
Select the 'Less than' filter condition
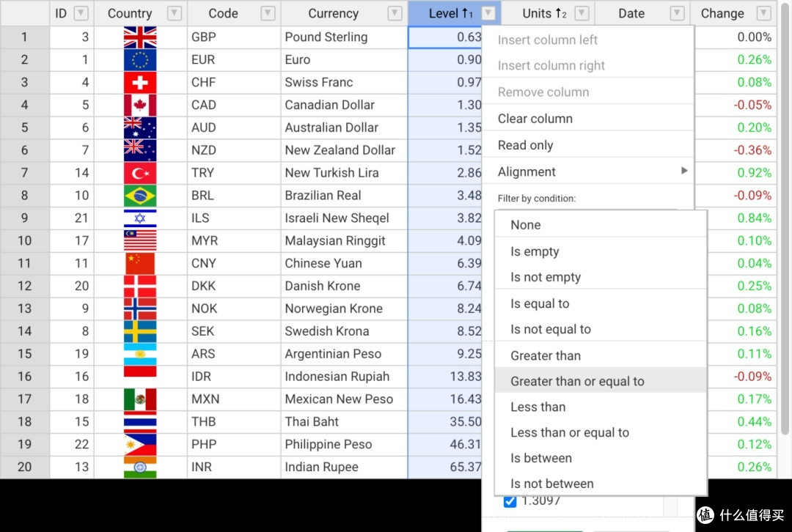538,407
